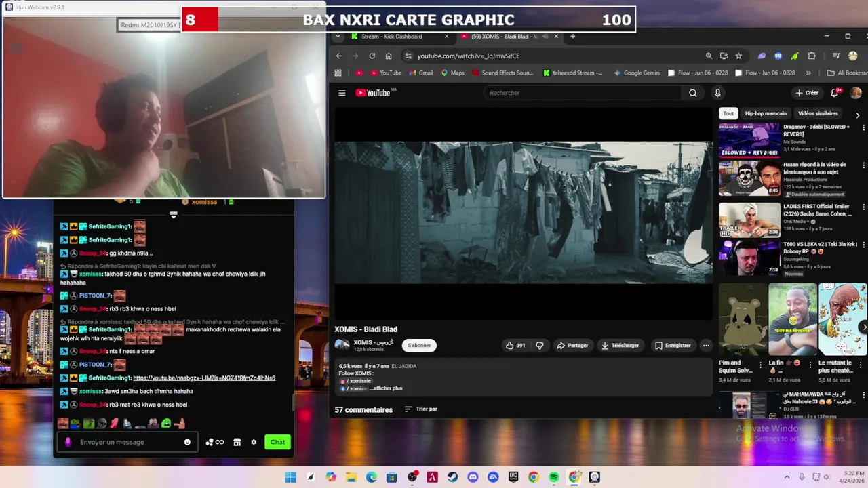Open Chrome extensions puzzle icon
Screen dimensions: 868x488
click(812, 56)
